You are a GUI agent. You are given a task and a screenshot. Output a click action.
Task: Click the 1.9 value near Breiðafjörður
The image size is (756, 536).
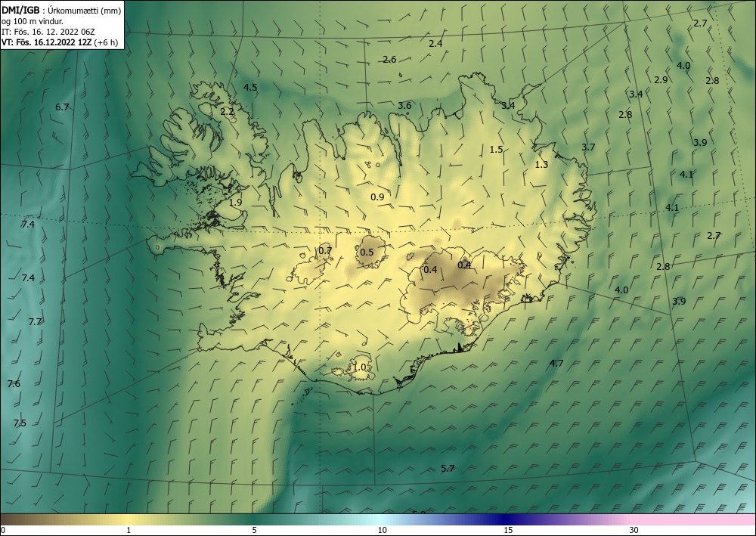pos(235,203)
